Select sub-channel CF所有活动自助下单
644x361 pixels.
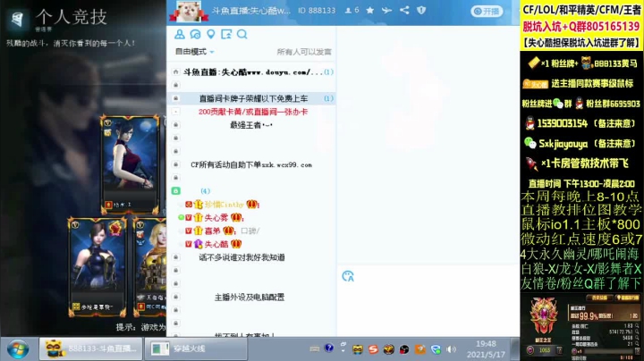click(x=251, y=164)
